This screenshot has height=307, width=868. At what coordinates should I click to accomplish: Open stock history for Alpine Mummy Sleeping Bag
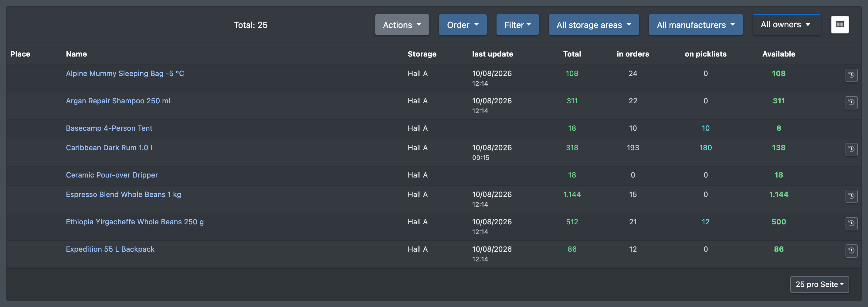[x=851, y=75]
